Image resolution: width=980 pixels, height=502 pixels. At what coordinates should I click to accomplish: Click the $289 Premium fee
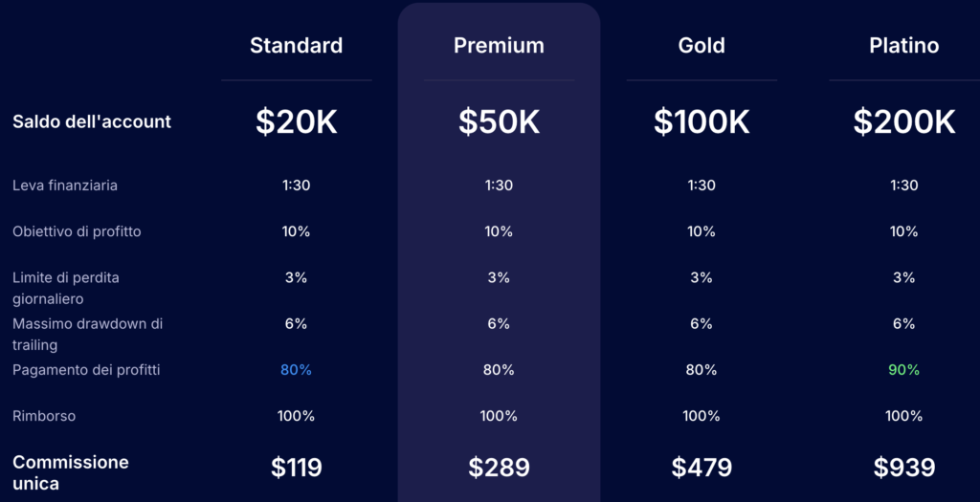pos(499,467)
